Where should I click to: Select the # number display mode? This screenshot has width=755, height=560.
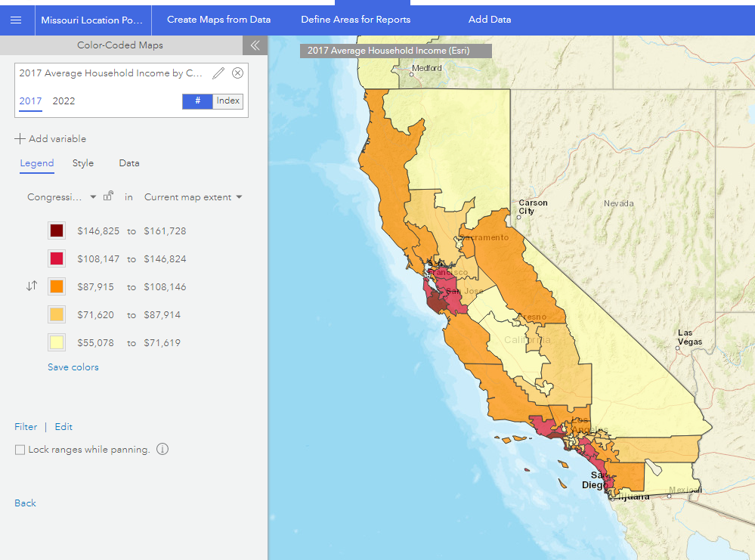(x=196, y=101)
